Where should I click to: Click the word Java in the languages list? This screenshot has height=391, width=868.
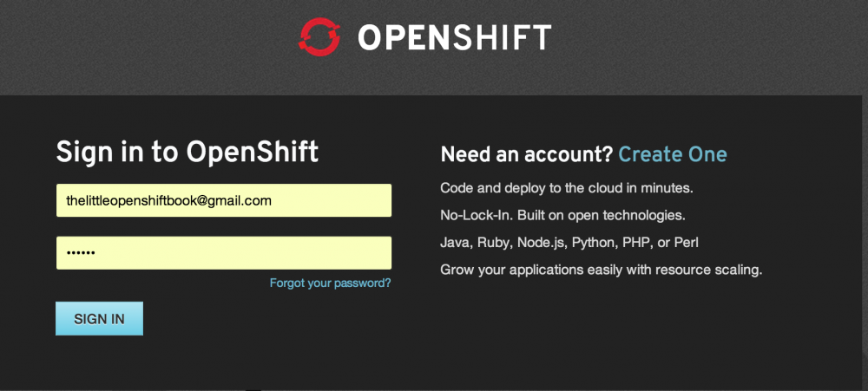pos(455,243)
